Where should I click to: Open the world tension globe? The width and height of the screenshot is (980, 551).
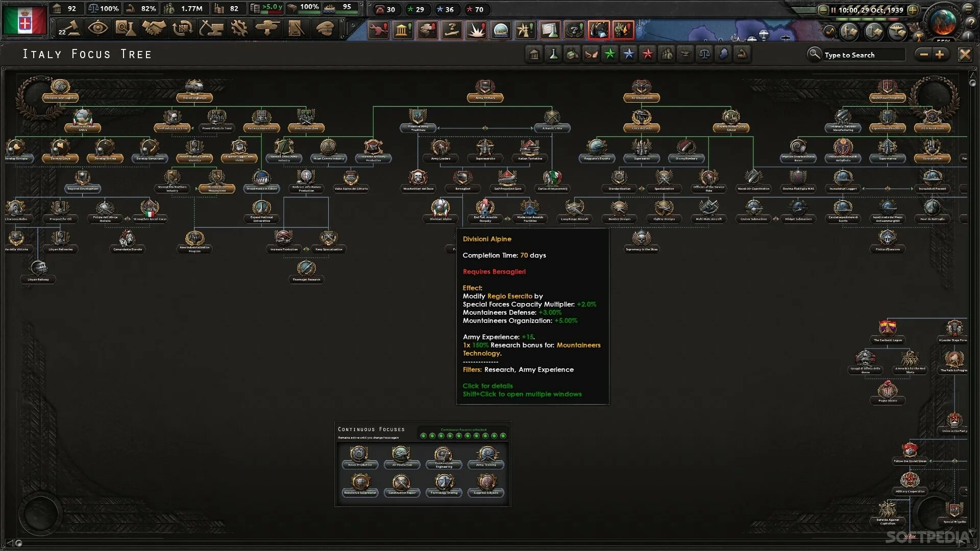[x=942, y=22]
